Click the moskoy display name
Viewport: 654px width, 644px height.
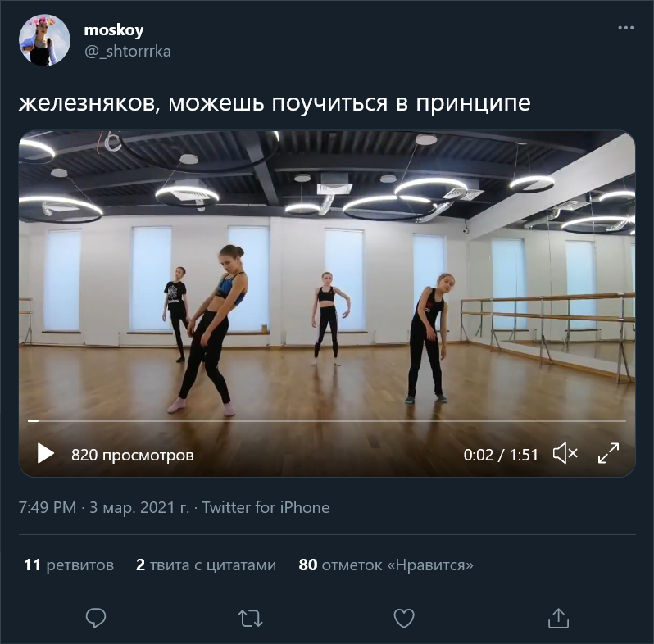pos(114,29)
